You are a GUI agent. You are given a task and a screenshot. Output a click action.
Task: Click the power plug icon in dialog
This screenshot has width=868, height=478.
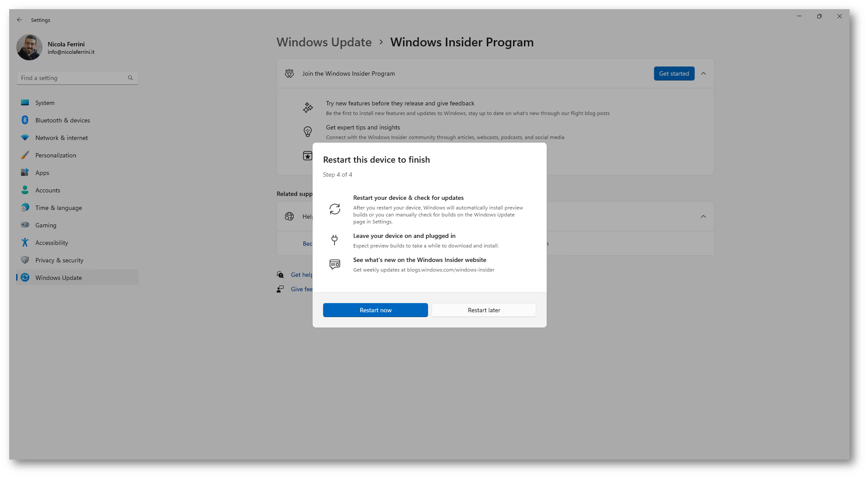(334, 240)
